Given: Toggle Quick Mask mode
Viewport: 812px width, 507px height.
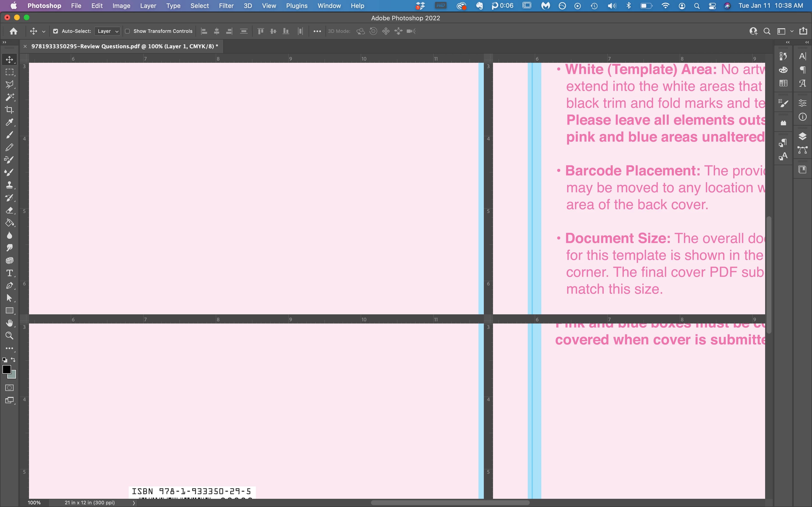Looking at the screenshot, I should point(9,388).
